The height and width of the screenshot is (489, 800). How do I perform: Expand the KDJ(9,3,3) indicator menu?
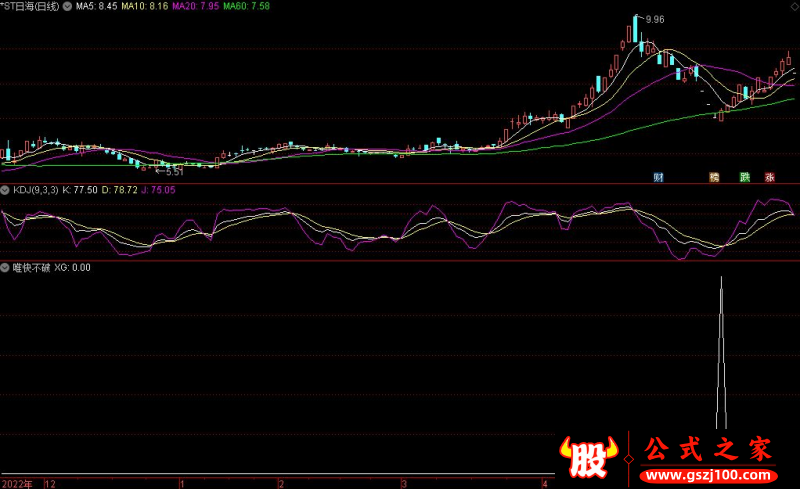(5, 189)
